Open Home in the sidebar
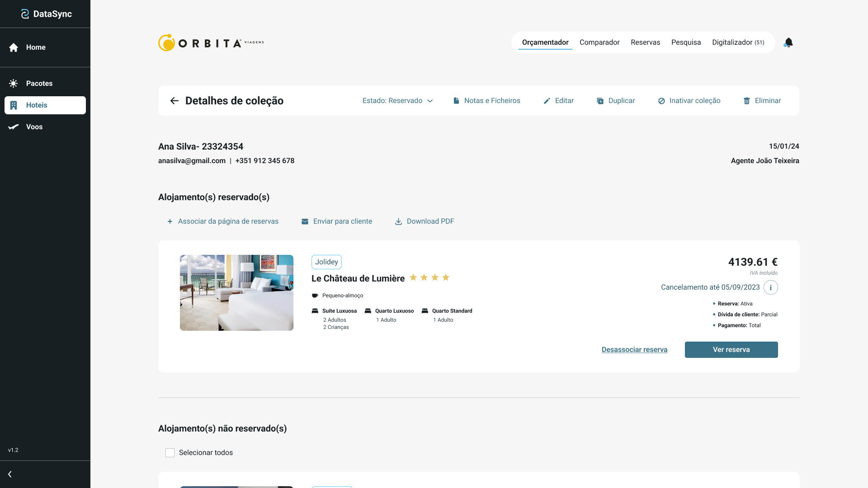 point(36,47)
